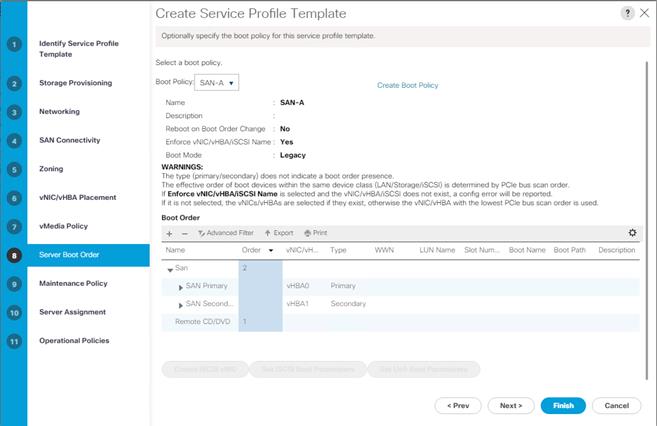Go to the Storage Provisioning step
Screen dimensions: 657x426
(x=75, y=83)
